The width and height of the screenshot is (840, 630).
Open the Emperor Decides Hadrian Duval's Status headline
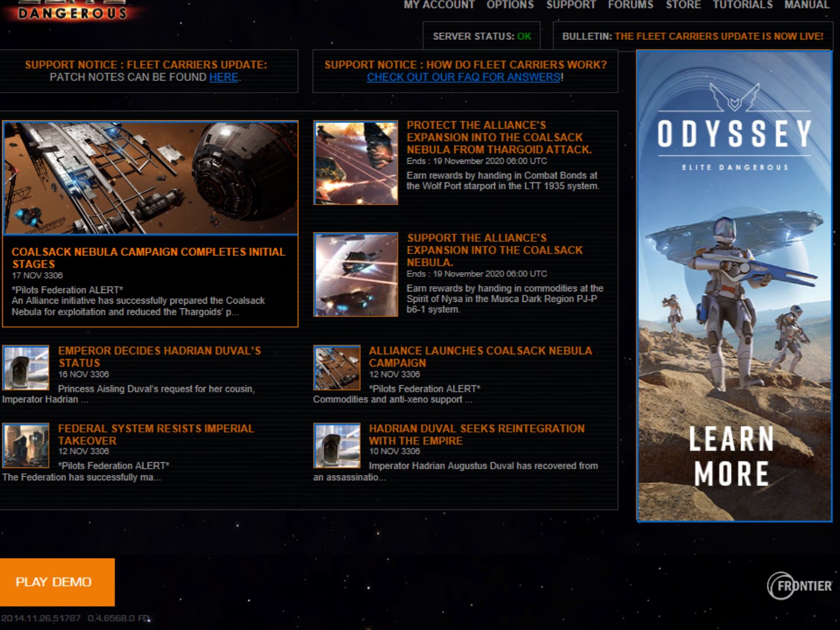159,357
